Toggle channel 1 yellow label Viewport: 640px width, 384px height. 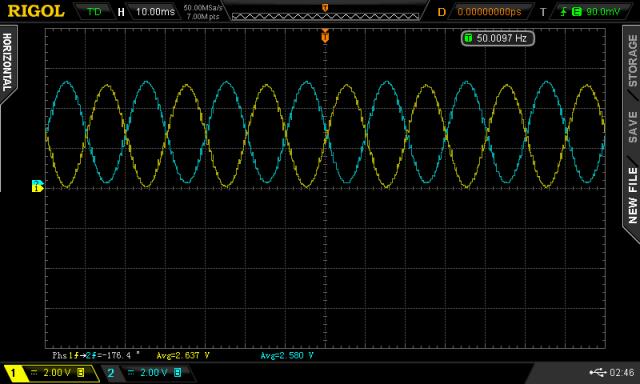(13, 372)
